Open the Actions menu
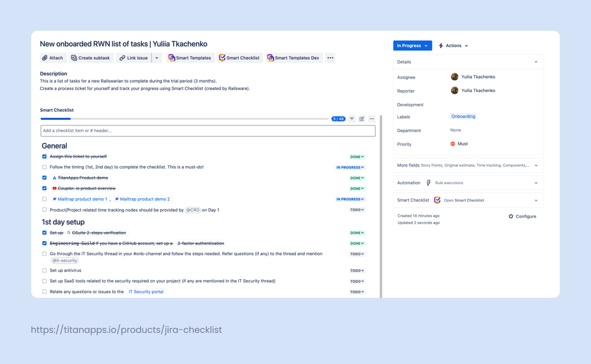Viewport: 591px width, 364px height. [x=454, y=45]
